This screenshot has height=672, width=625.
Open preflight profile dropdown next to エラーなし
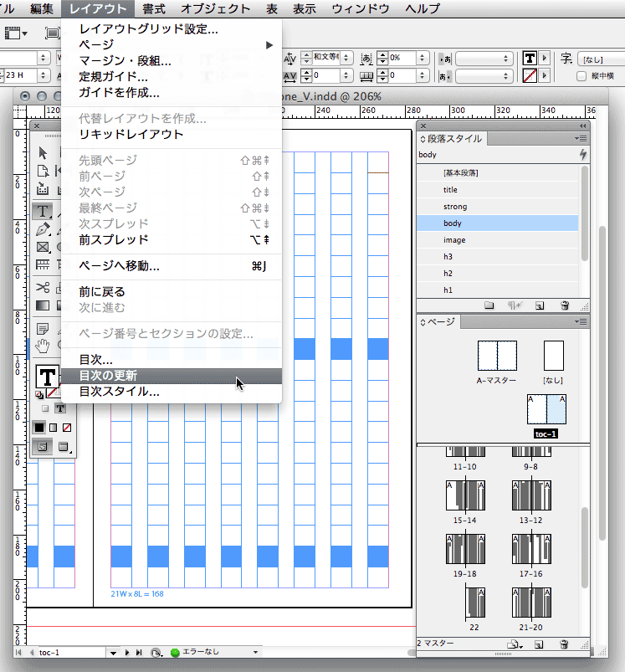(x=256, y=652)
